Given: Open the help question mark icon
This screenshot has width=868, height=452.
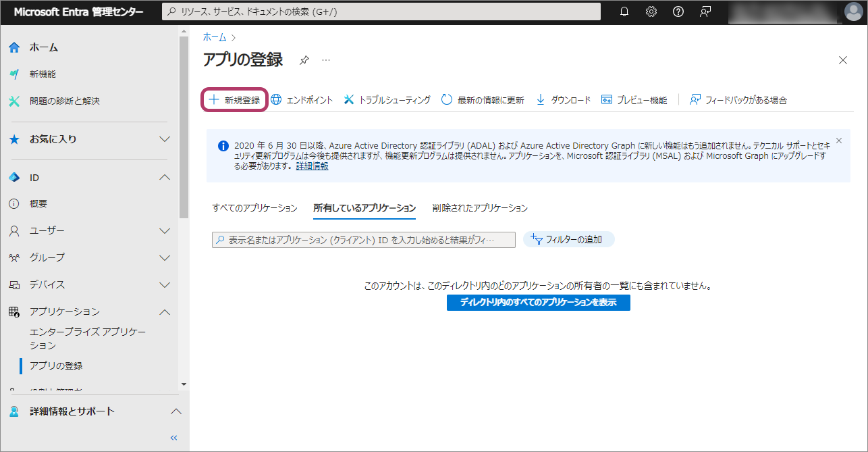Looking at the screenshot, I should 678,11.
